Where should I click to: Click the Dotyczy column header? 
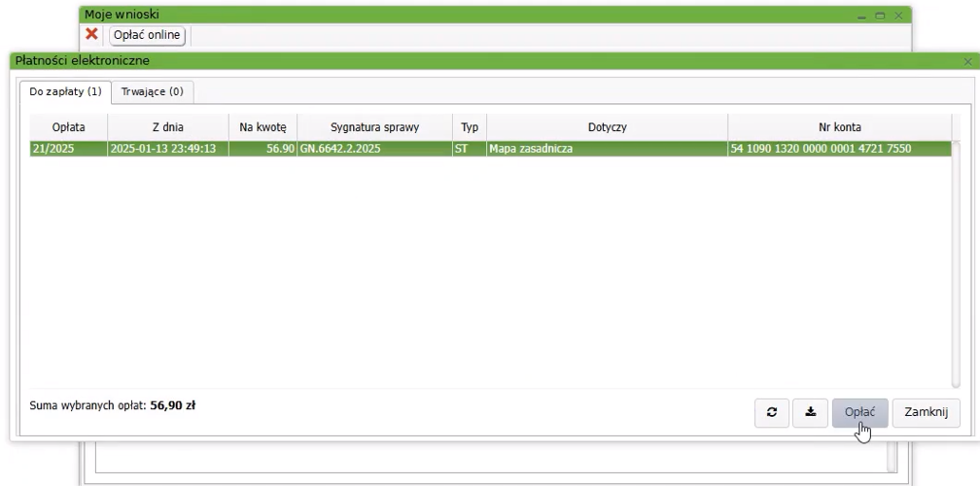pyautogui.click(x=606, y=126)
